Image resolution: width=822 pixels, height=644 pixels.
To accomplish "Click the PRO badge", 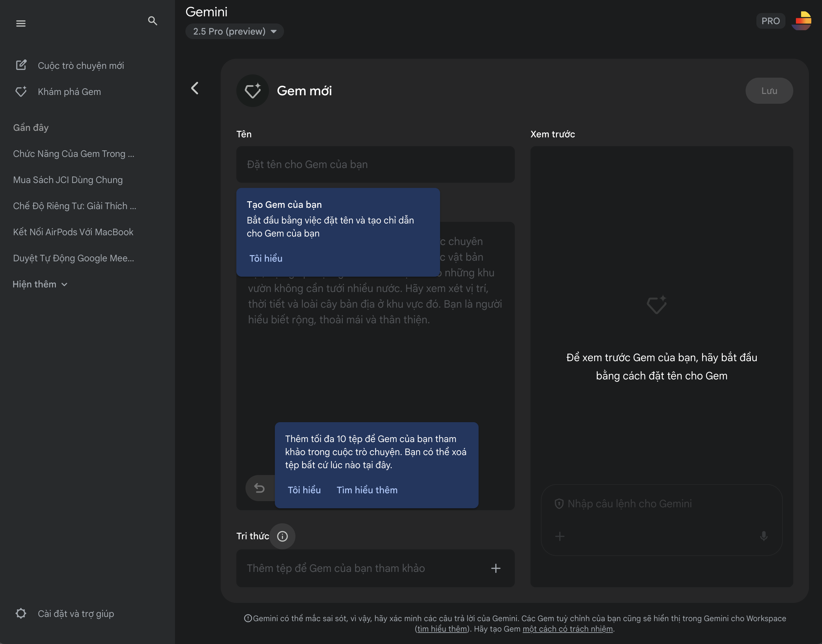I will coord(770,21).
